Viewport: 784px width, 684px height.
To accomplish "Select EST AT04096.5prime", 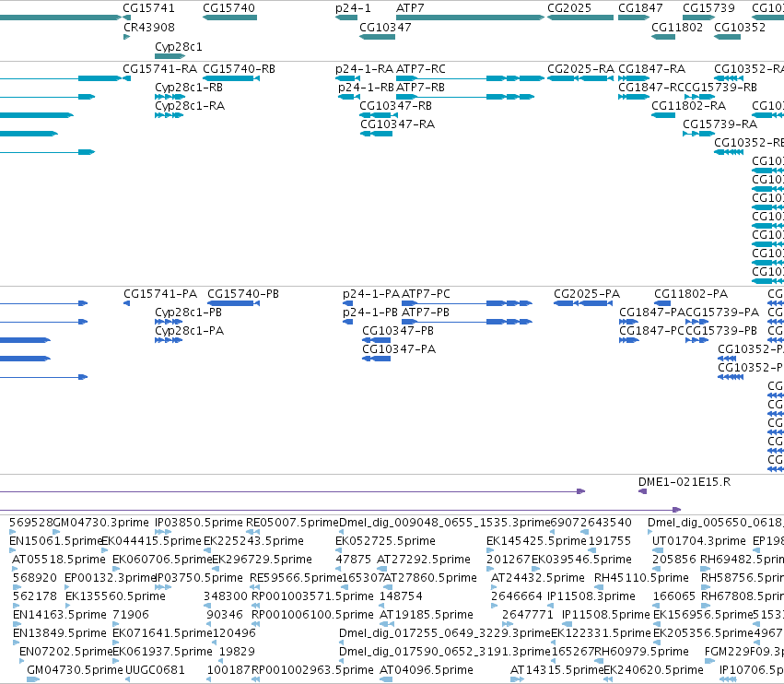I will click(x=427, y=669).
